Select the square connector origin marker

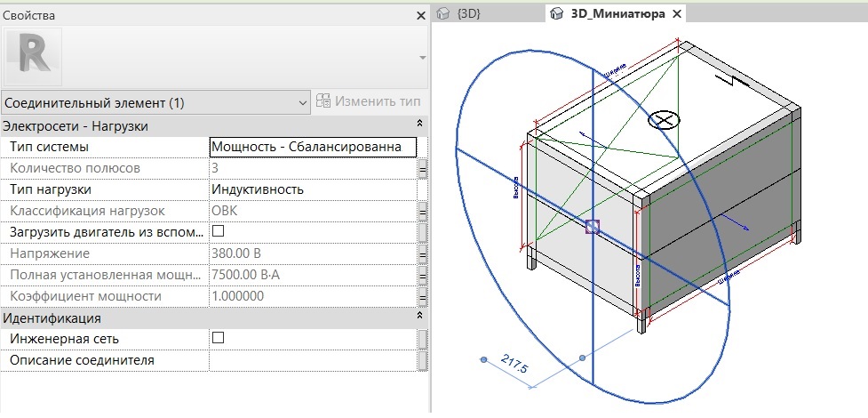coord(593,228)
